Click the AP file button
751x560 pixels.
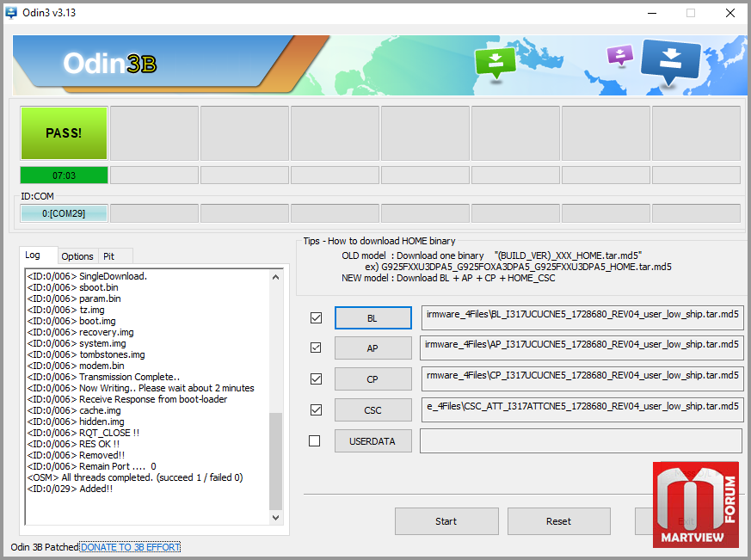click(x=372, y=348)
